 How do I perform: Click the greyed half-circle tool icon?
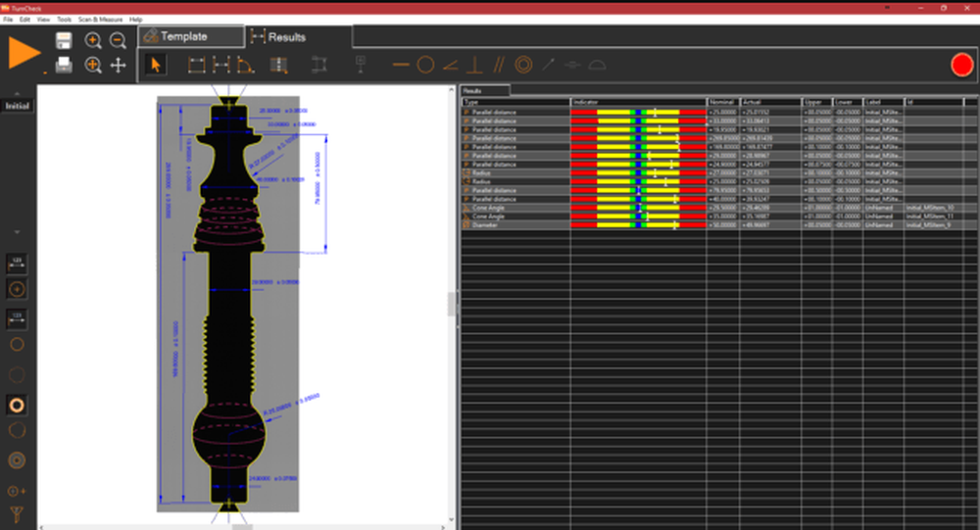(x=597, y=65)
